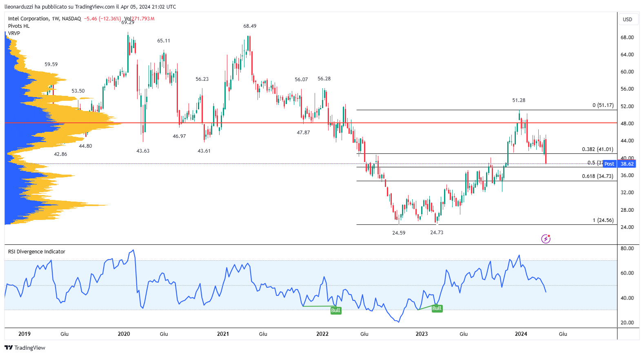
Task: Select the VRVP indicator label
Action: 14,33
